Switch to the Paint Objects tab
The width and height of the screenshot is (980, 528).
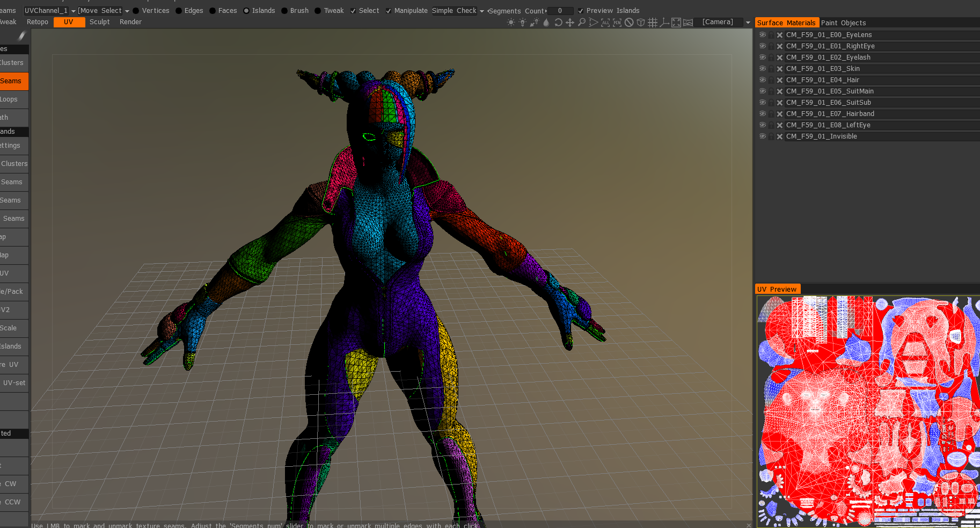(843, 23)
